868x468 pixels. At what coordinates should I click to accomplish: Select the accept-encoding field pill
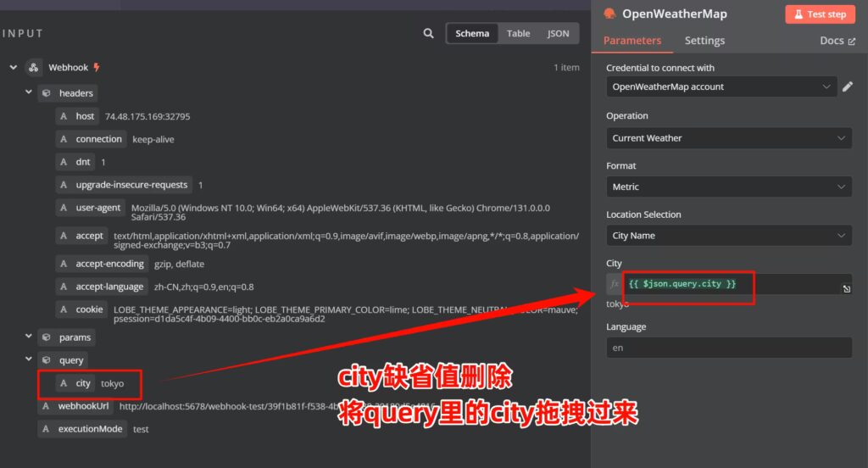[x=103, y=264]
